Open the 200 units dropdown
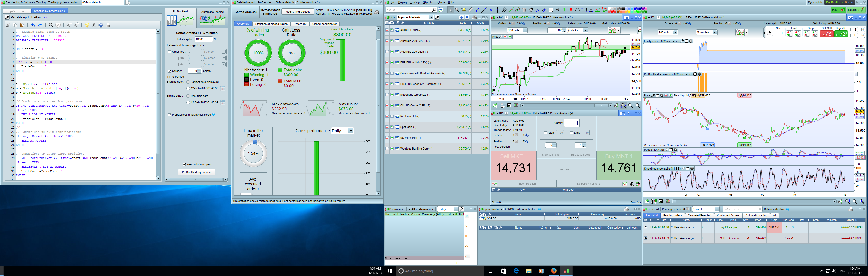Screen dimensions: 868x276 tap(675, 32)
